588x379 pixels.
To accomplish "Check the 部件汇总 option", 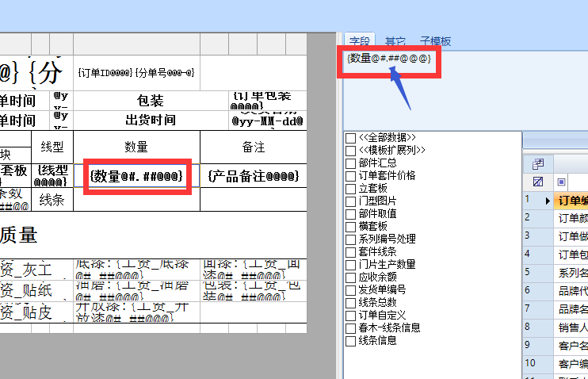I will (x=351, y=163).
